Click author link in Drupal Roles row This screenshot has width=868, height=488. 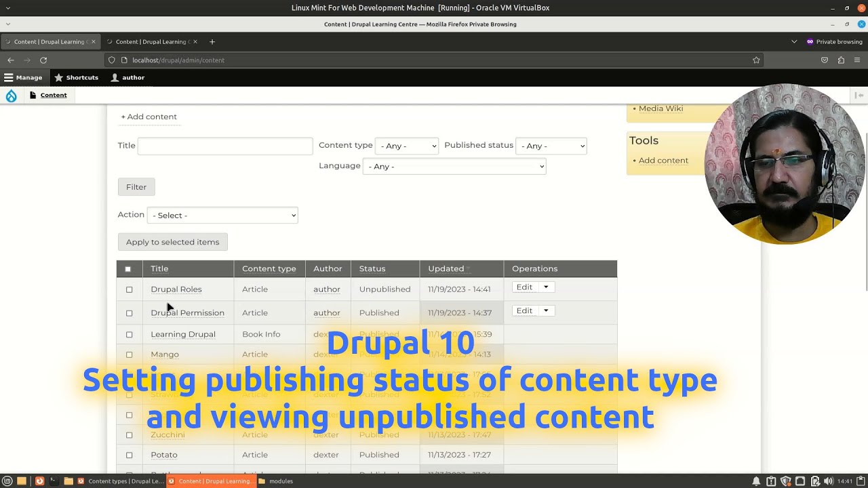point(327,289)
